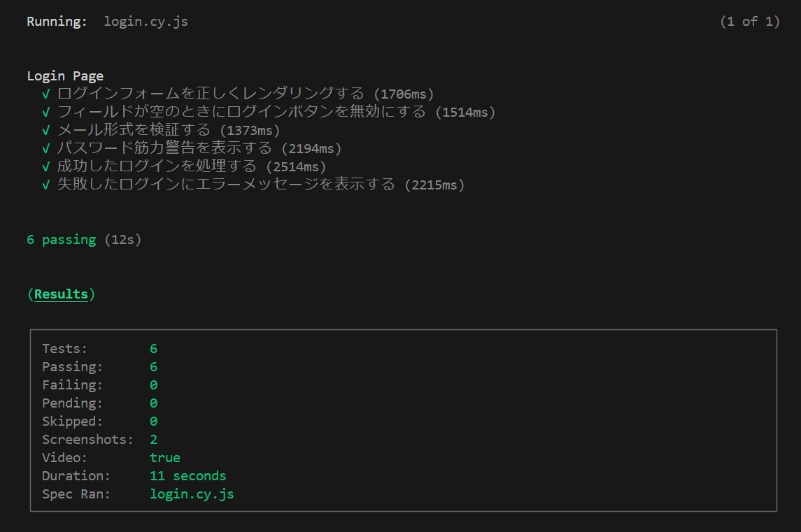Click the Screenshots count value 2
Screen dimensions: 801x532
point(153,440)
